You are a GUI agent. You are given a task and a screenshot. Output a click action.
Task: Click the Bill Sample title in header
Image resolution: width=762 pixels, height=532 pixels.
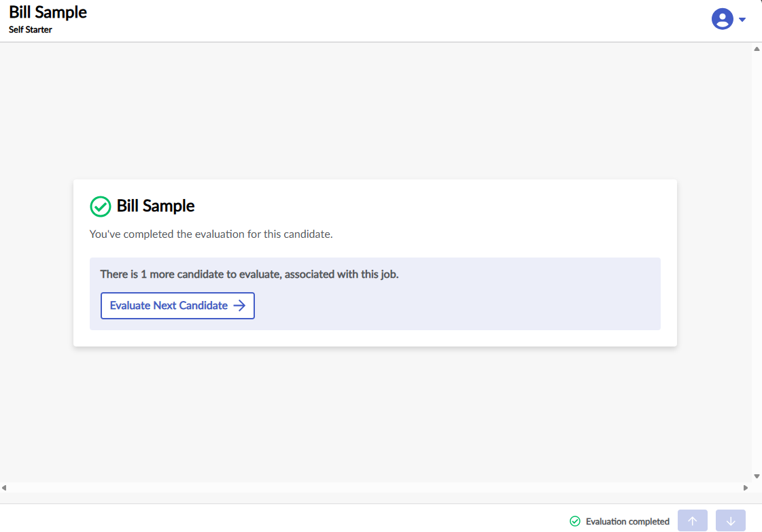tap(48, 12)
